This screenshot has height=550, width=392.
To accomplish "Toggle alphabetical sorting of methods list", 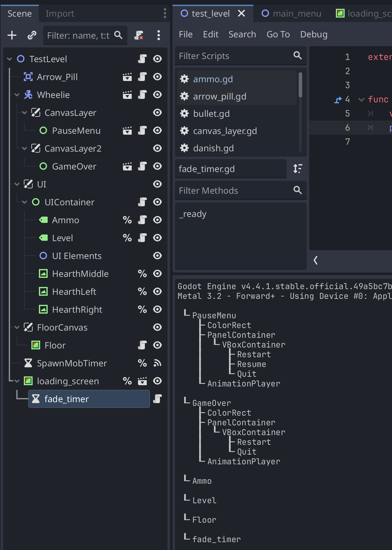I will click(x=298, y=169).
